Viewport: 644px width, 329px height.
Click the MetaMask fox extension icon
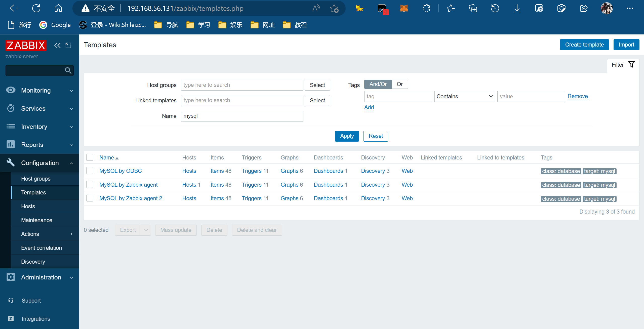(x=404, y=8)
